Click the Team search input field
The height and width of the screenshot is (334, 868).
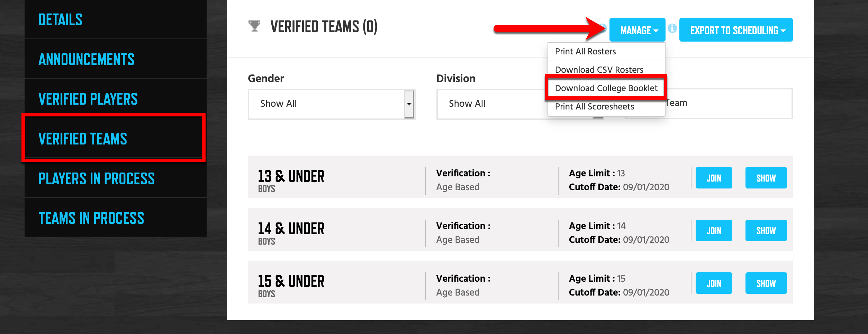(727, 103)
